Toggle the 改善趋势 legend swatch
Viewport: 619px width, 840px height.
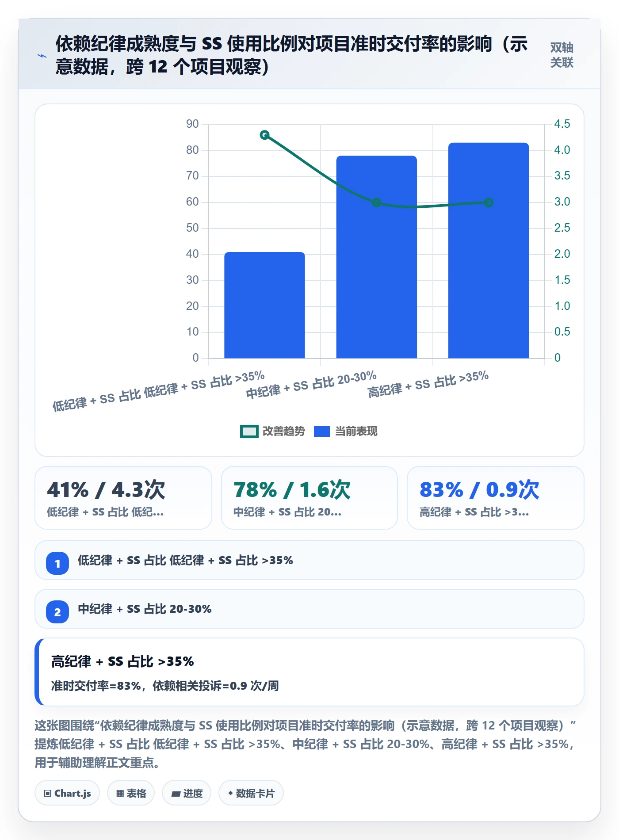click(249, 431)
